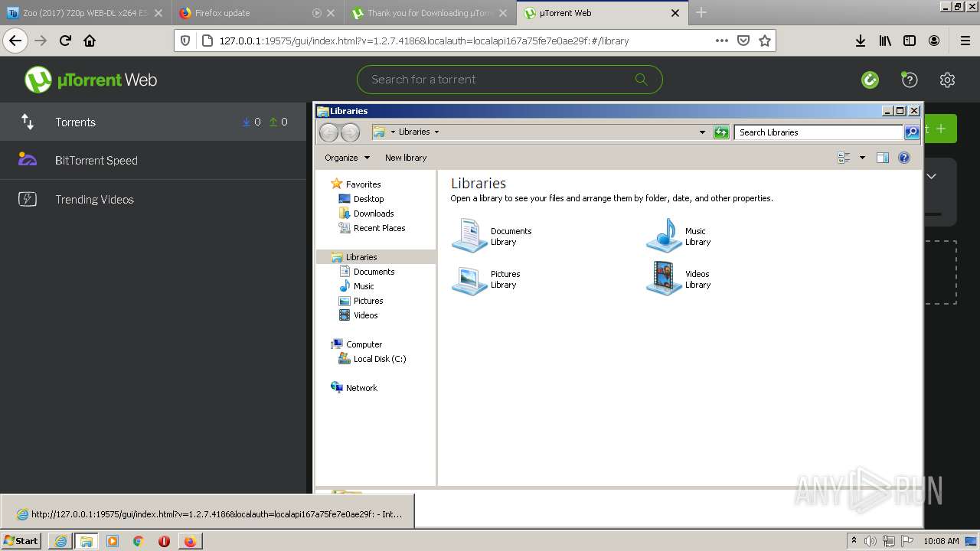Select Local Disk (C:) in navigation pane

380,358
